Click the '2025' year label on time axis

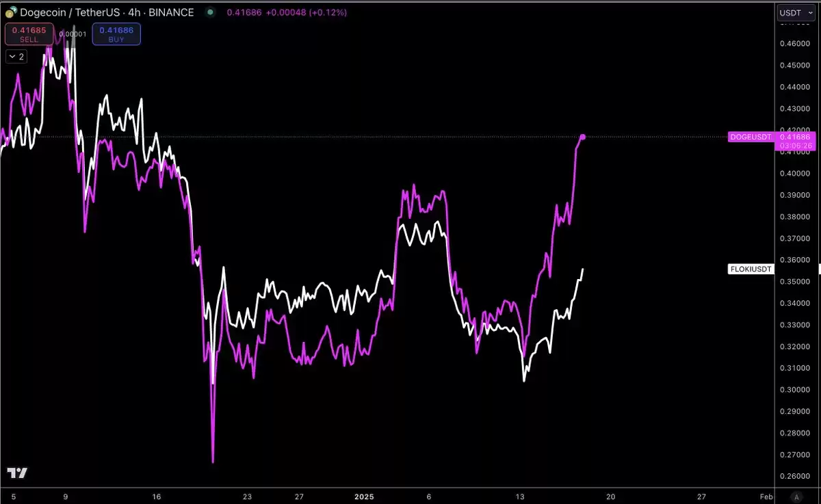point(364,496)
